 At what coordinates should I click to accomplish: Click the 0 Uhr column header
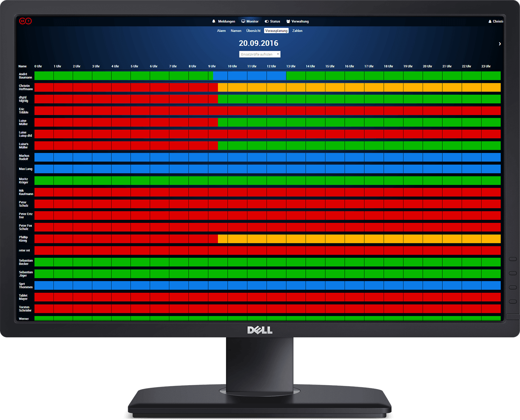click(38, 66)
